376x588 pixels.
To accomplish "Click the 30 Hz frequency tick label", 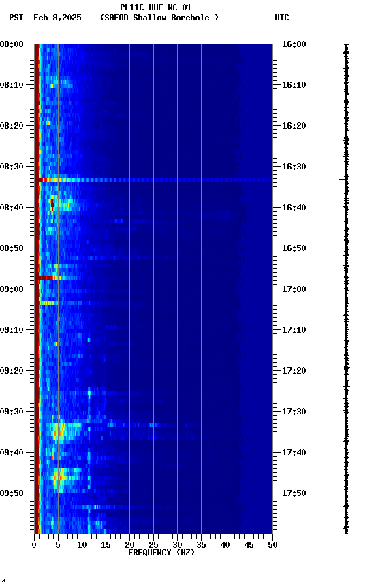I will click(177, 545).
